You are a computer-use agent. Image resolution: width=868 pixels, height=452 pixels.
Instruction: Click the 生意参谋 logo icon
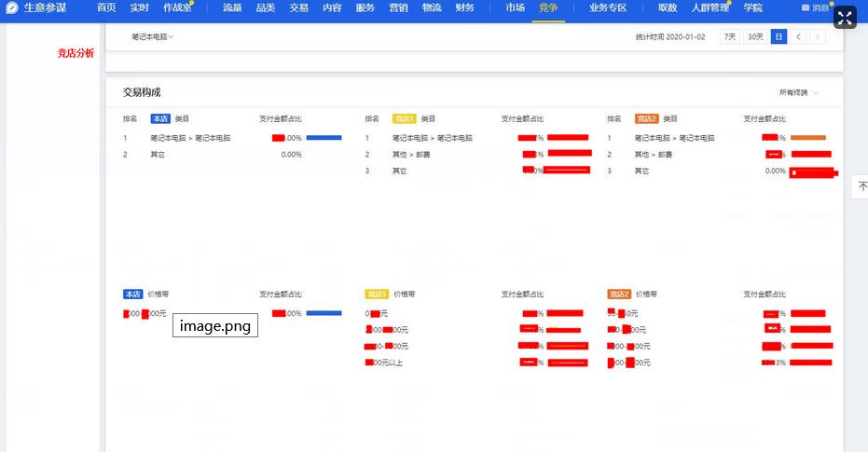click(x=12, y=7)
